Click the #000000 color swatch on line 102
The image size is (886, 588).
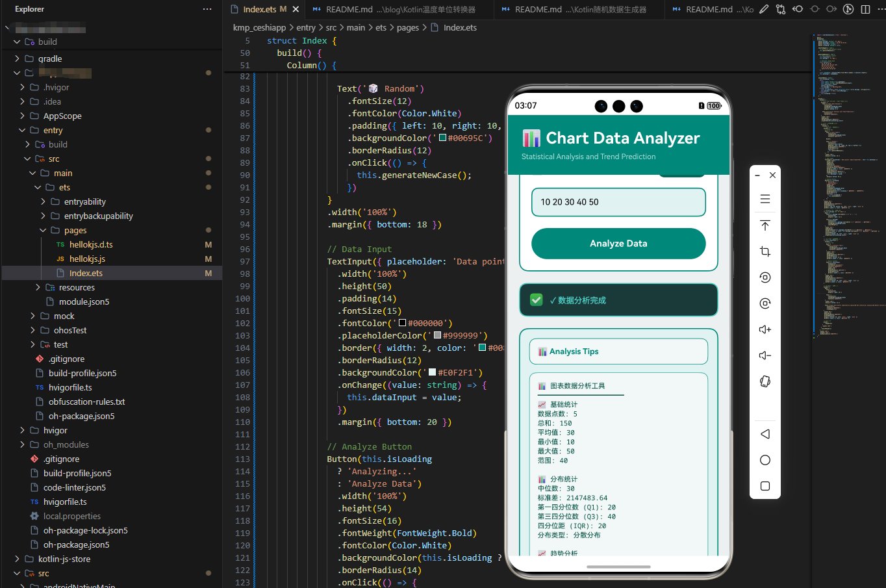click(x=403, y=323)
